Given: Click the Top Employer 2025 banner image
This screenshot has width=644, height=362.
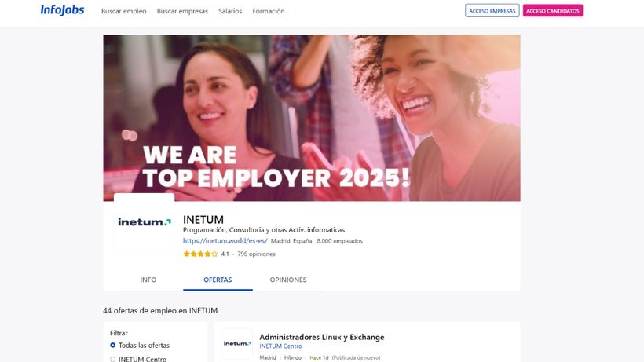Looking at the screenshot, I should pos(312,118).
